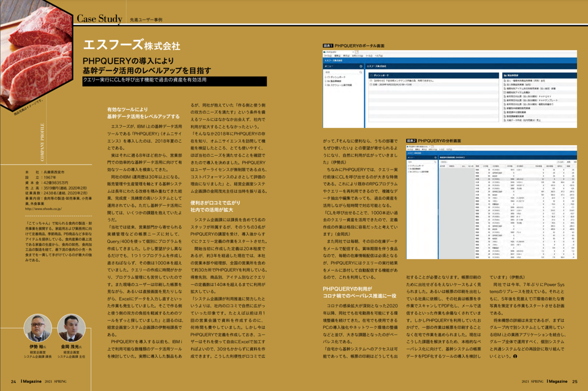Click the name caption 伊勢 裕氏

[x=37, y=347]
